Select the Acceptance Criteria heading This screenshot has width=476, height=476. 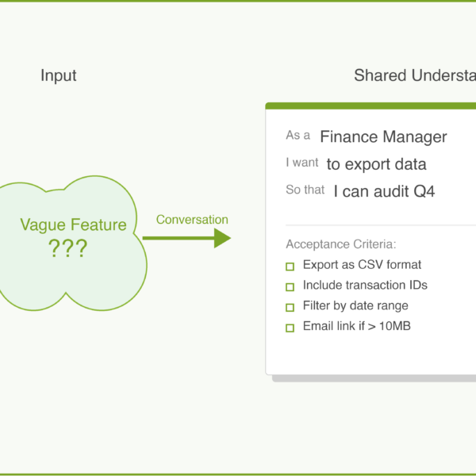340,244
